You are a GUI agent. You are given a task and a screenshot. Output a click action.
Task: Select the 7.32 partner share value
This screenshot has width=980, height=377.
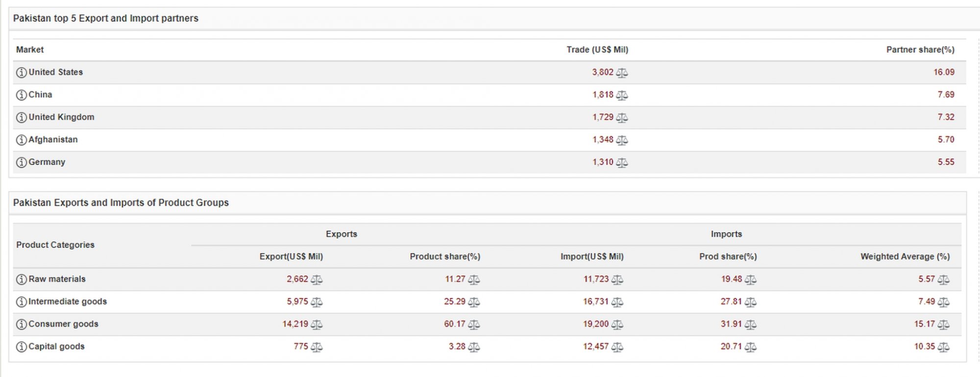click(x=946, y=117)
